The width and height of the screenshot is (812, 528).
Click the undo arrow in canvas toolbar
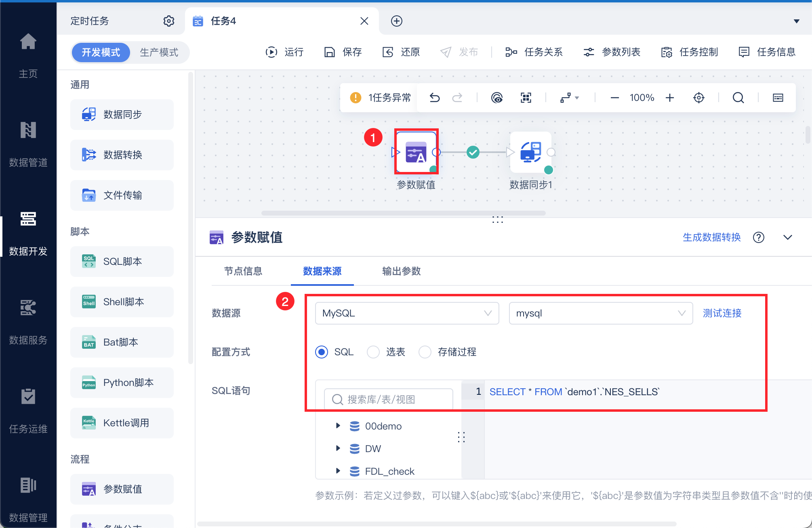(x=434, y=98)
